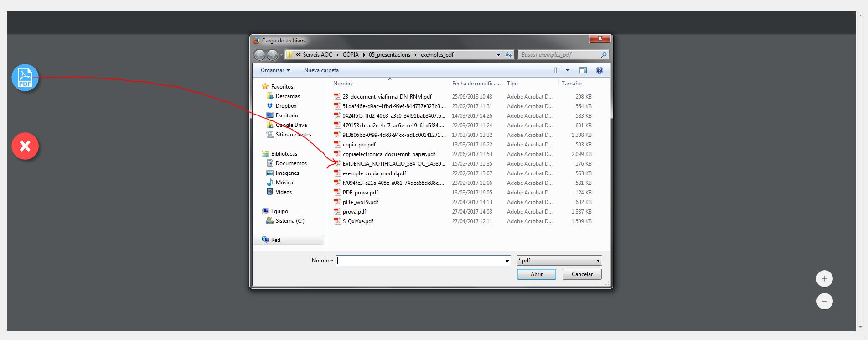Open the Organizar menu
868x340 pixels.
[x=275, y=70]
